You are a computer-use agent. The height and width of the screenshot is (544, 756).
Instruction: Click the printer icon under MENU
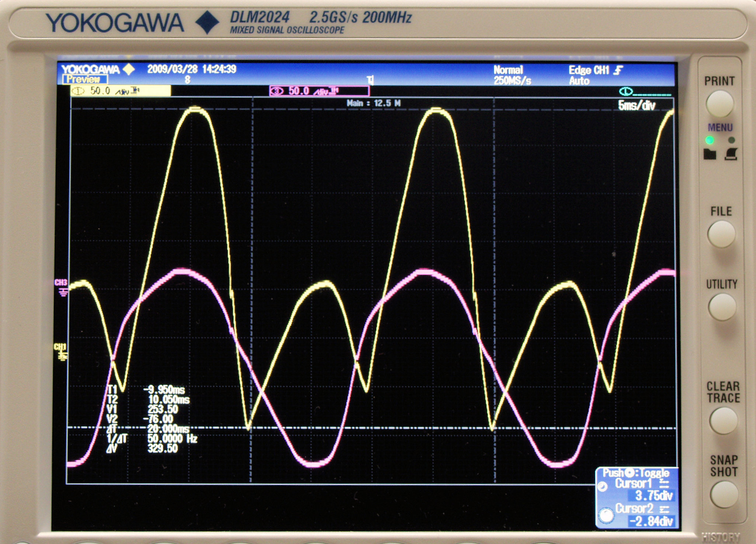731,154
